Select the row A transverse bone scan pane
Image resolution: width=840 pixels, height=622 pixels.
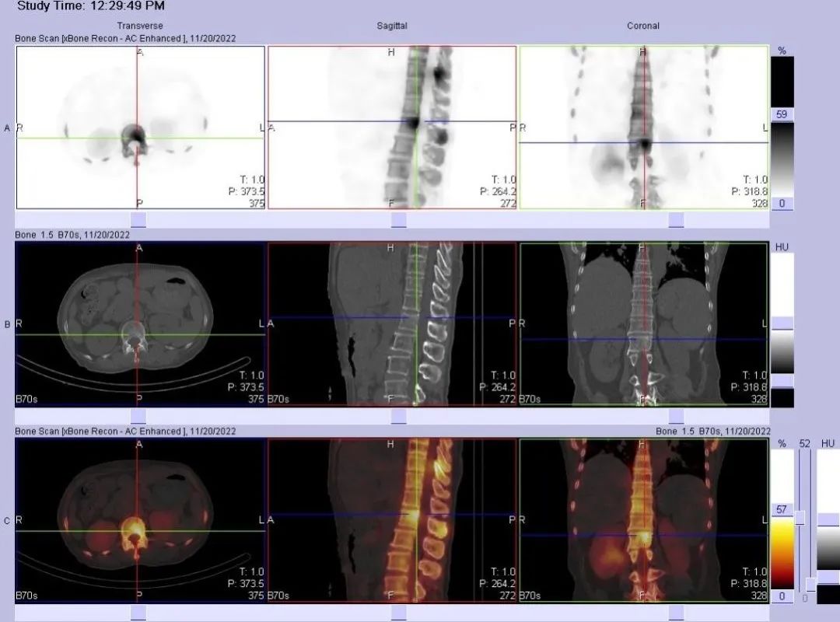(140, 128)
